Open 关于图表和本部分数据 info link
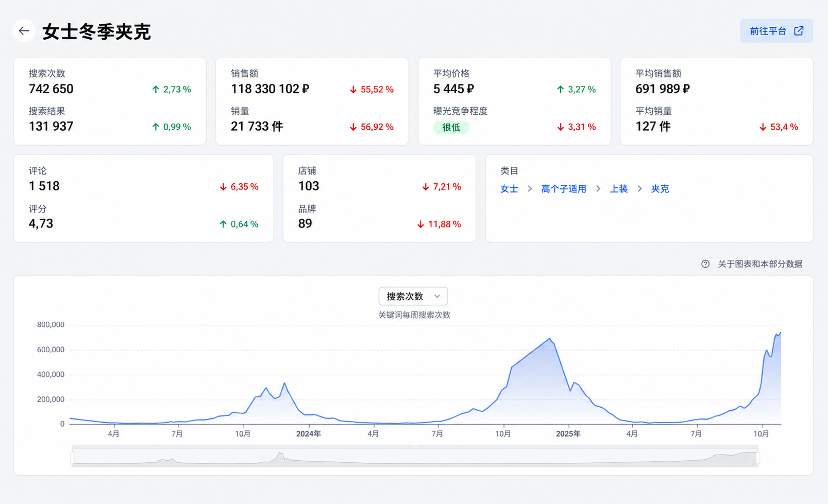 point(760,264)
